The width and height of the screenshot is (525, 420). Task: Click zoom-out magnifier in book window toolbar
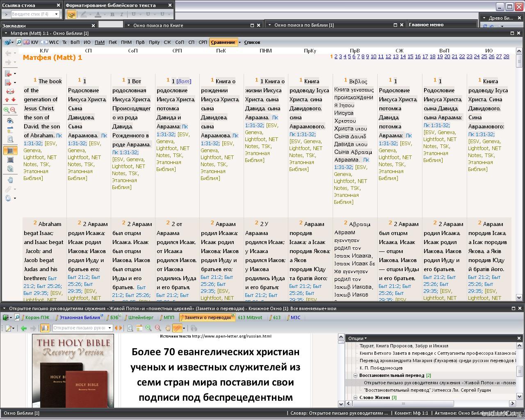(157, 328)
